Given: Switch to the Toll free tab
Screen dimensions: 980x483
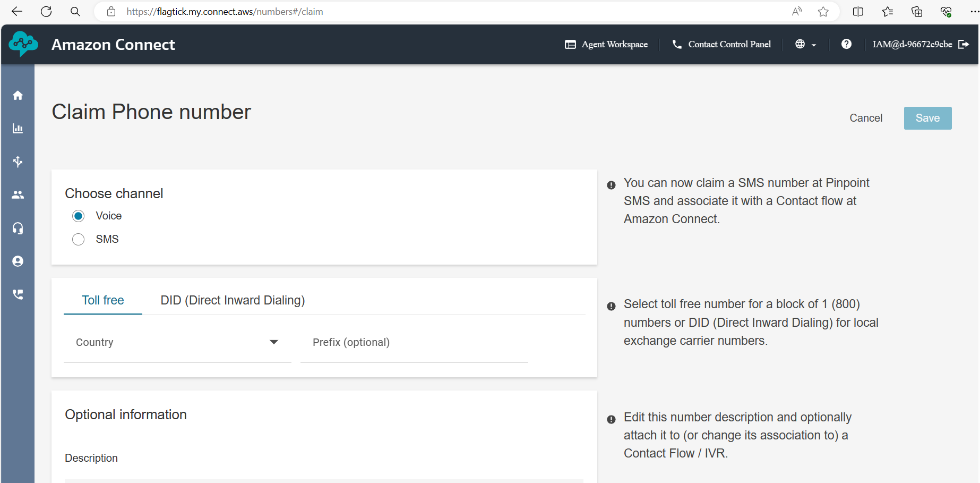Looking at the screenshot, I should point(103,300).
